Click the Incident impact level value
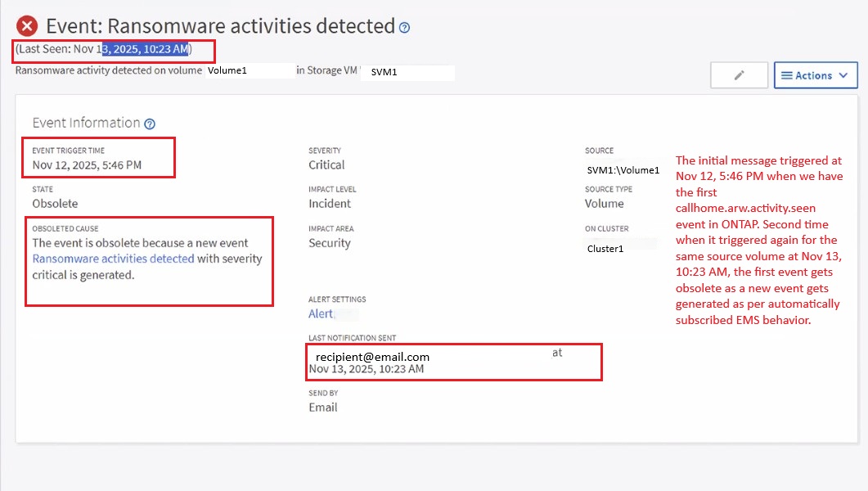 point(330,204)
